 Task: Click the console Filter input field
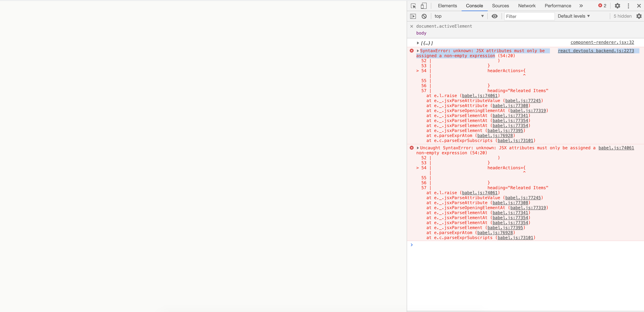[x=529, y=16]
